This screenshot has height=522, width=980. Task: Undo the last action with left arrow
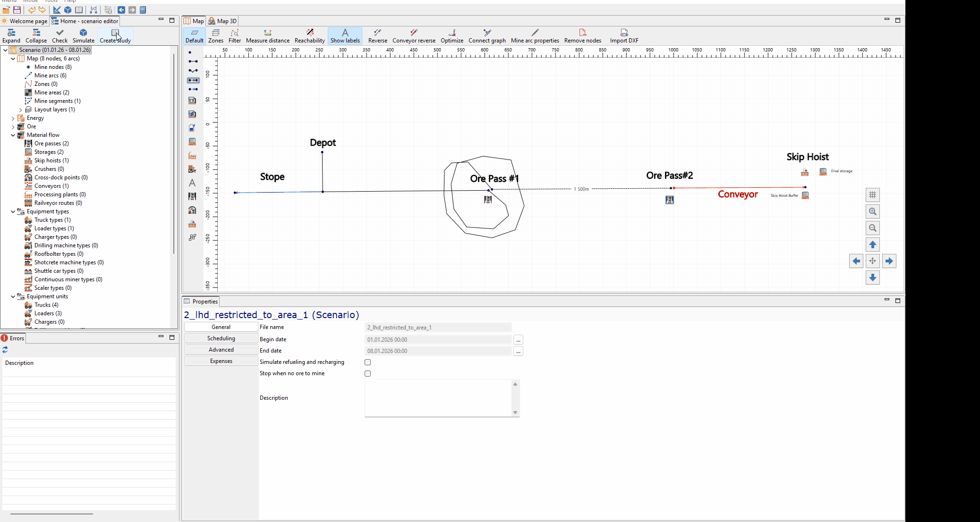(x=32, y=10)
